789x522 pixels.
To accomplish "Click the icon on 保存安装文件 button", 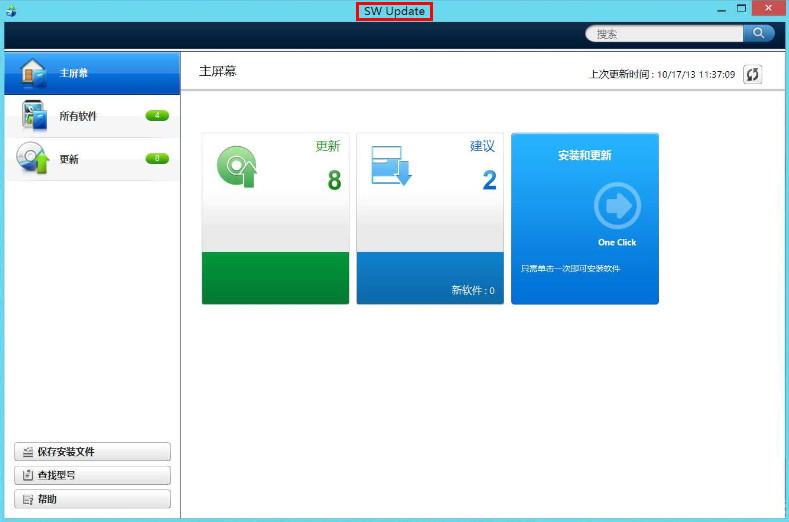I will pos(28,452).
